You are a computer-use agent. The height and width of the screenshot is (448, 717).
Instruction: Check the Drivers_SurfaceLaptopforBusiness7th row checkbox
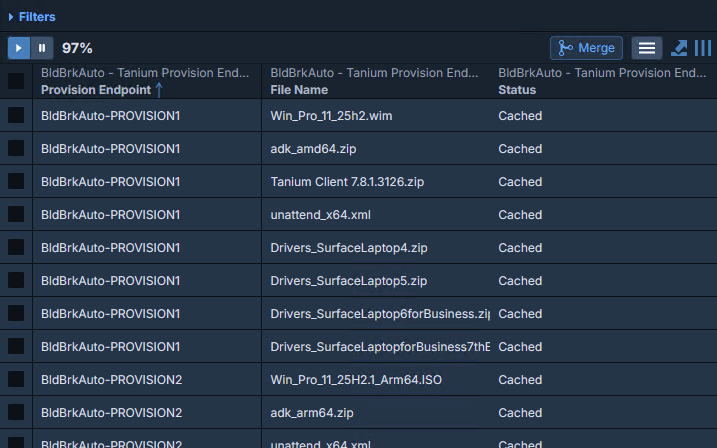tap(16, 346)
